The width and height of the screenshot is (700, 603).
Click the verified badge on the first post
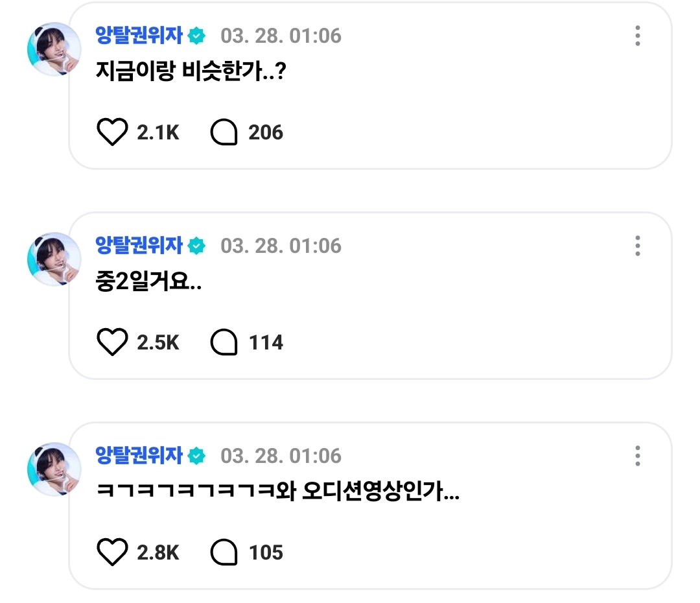click(x=196, y=36)
